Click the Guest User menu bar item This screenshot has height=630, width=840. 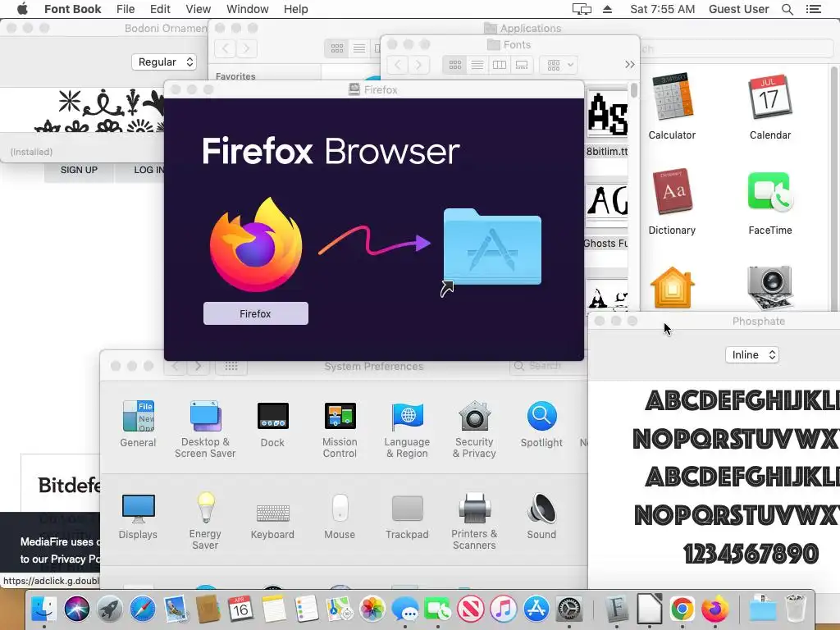738,9
